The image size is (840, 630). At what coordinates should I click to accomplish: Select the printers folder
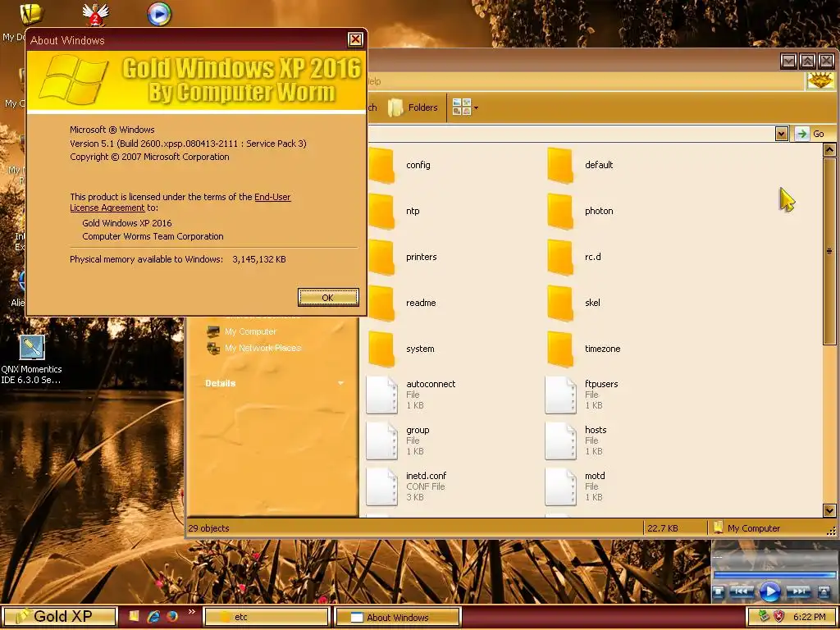(x=402, y=257)
